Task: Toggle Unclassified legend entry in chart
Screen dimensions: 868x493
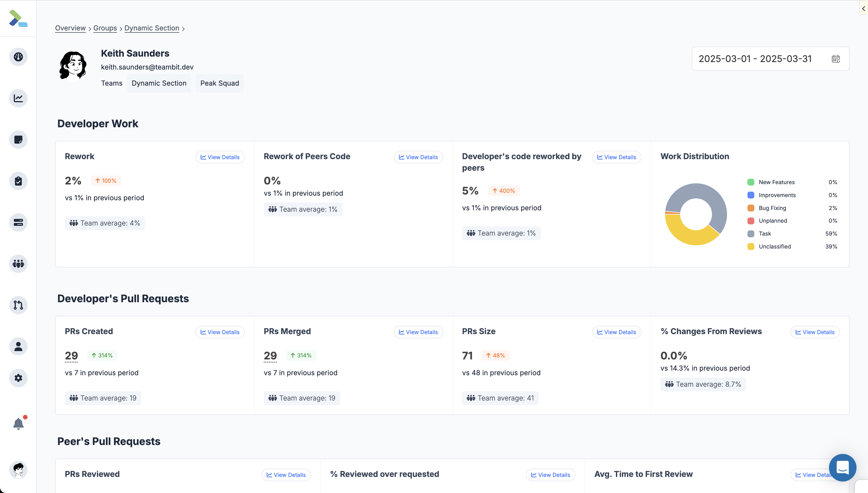Action: click(x=774, y=246)
